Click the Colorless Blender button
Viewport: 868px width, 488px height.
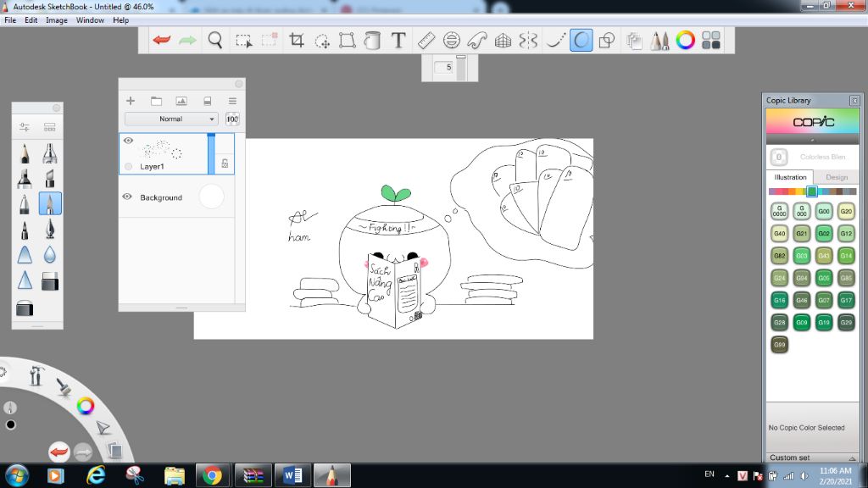coord(779,157)
